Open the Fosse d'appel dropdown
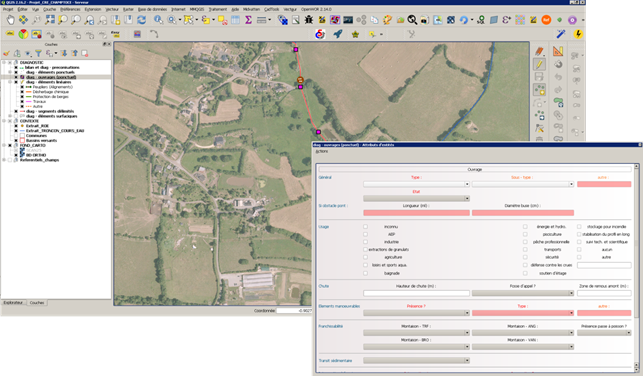The height and width of the screenshot is (376, 643). 523,293
